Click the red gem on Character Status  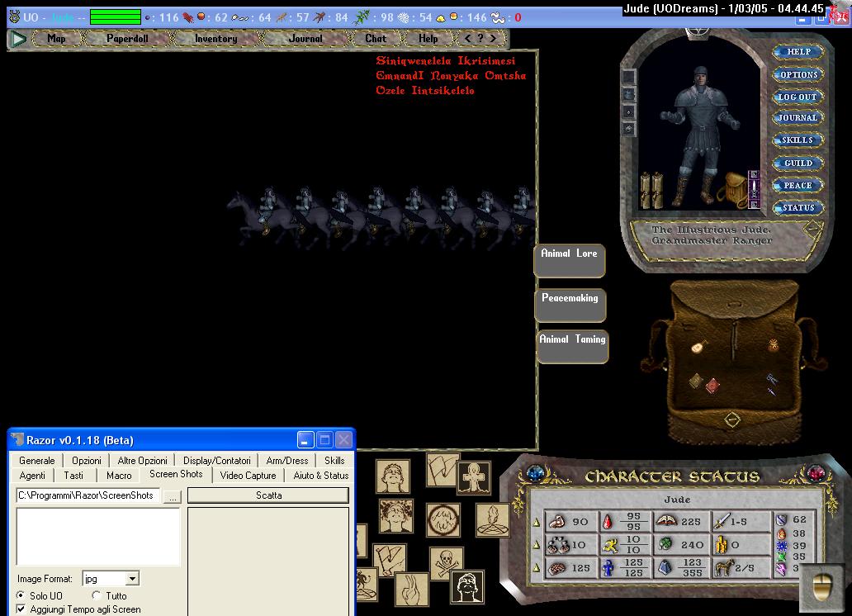tap(816, 473)
